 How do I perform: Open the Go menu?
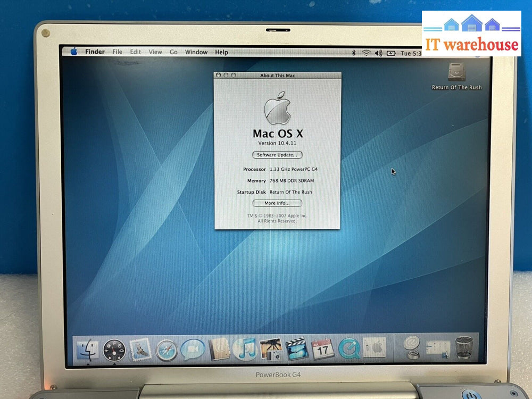click(173, 52)
